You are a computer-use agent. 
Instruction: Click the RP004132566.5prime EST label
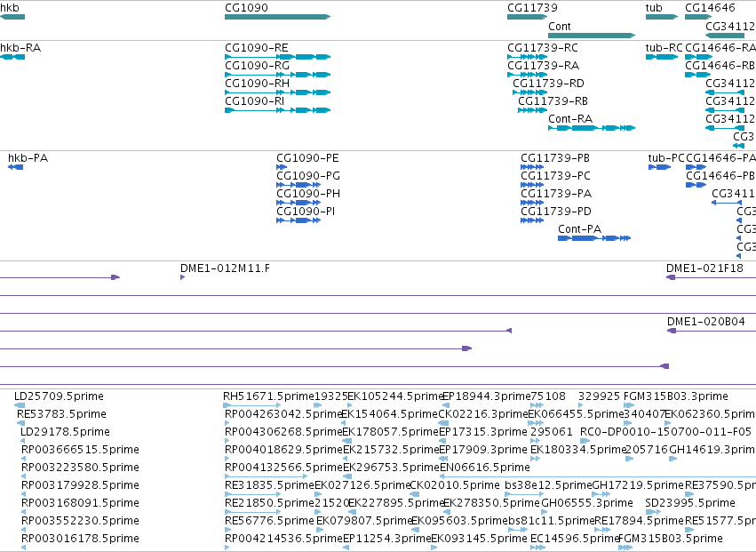point(283,468)
